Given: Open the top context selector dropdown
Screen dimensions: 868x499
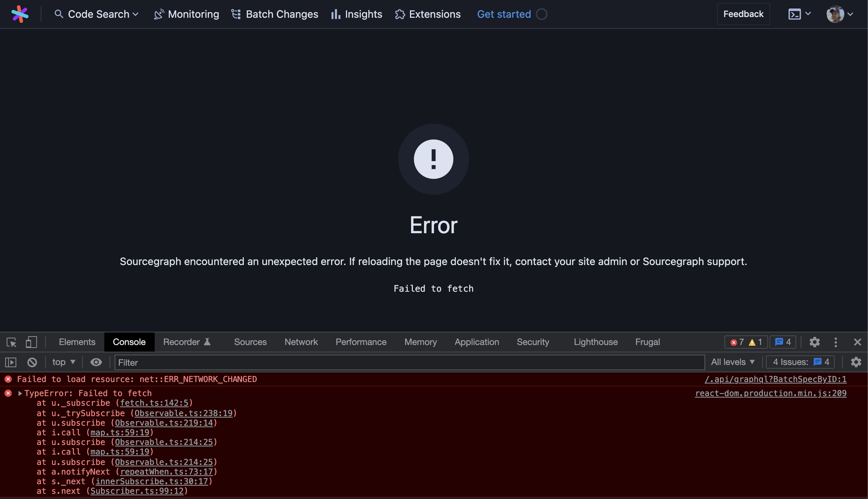Looking at the screenshot, I should point(64,362).
